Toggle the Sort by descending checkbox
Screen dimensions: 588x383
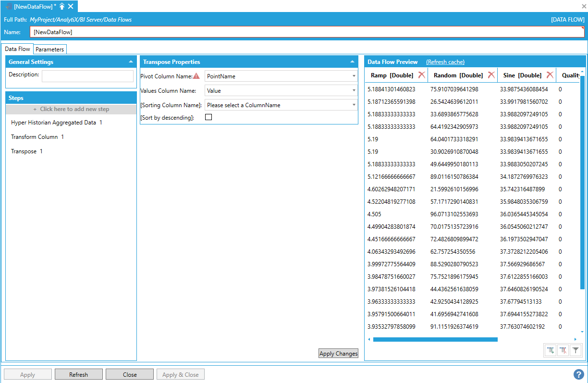[x=208, y=117]
